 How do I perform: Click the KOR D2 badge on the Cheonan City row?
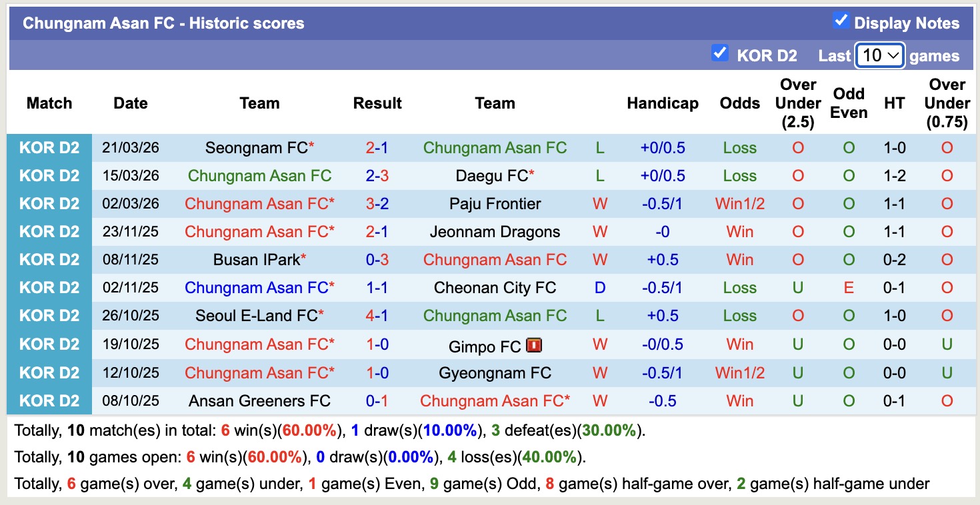click(49, 288)
